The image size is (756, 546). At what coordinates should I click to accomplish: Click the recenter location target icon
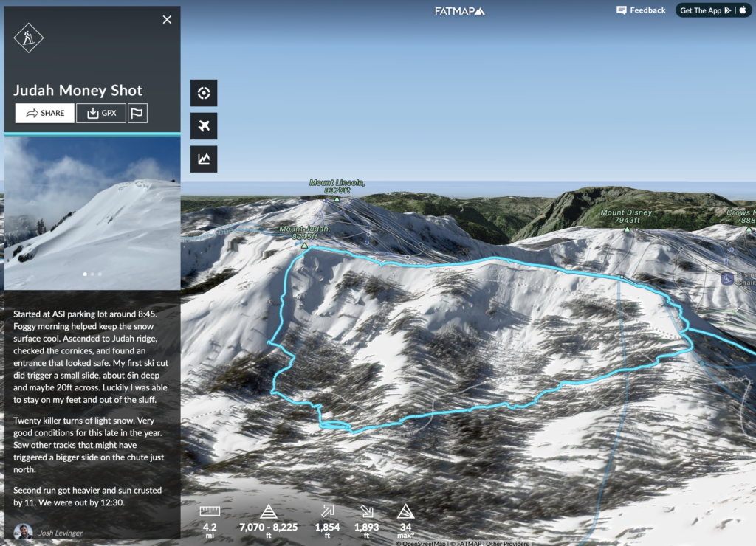[204, 93]
